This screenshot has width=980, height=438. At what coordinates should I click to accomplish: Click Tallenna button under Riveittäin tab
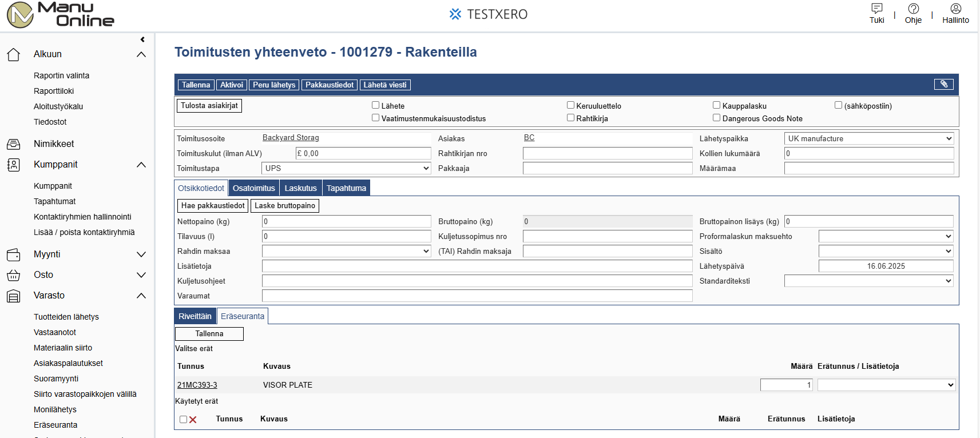click(209, 334)
